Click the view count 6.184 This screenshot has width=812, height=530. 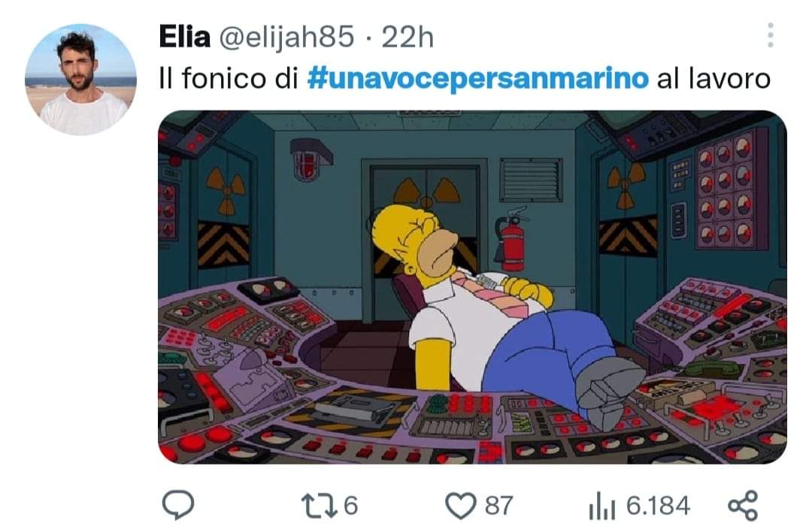658,505
